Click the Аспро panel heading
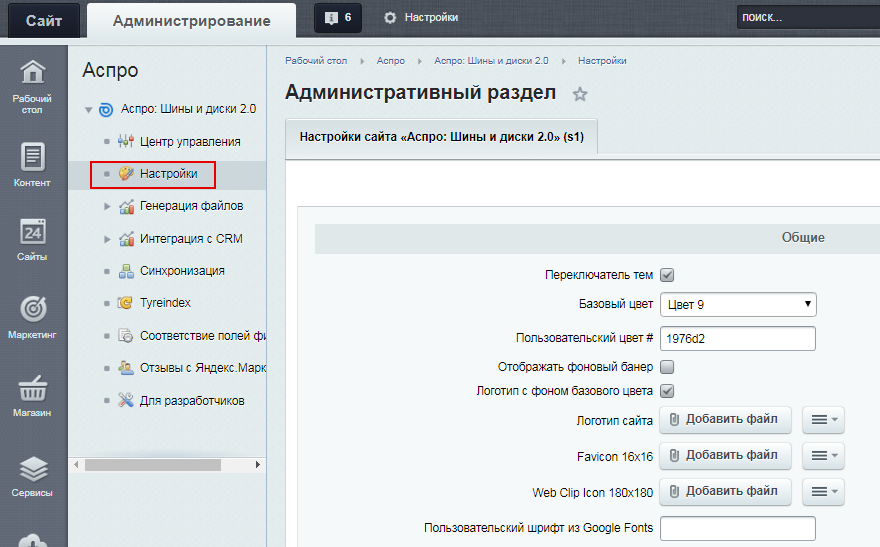This screenshot has height=547, width=880. coord(110,70)
